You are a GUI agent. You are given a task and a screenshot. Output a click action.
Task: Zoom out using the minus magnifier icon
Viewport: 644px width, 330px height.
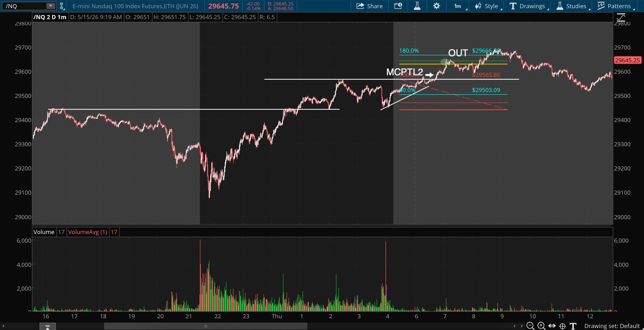tap(530, 326)
